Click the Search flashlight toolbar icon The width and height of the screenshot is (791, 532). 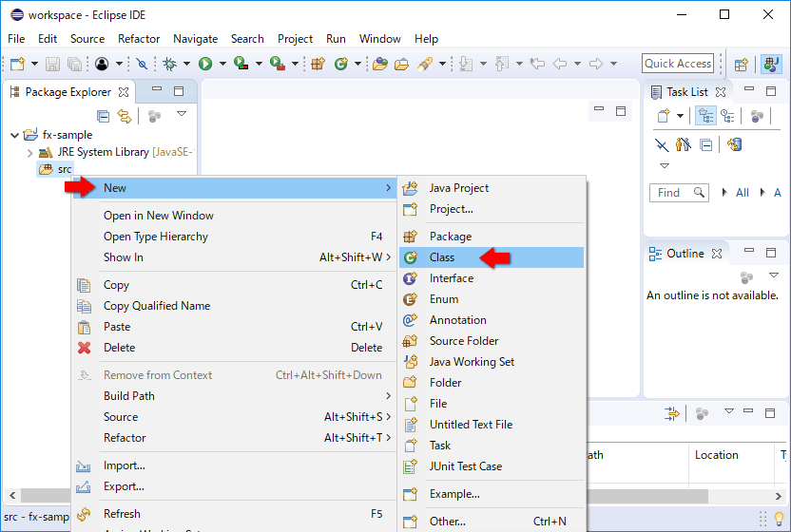[425, 64]
